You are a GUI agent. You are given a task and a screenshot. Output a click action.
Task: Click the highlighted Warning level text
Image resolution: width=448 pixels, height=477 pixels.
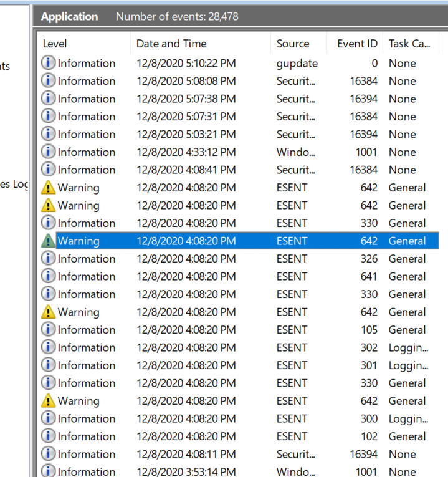pyautogui.click(x=79, y=241)
